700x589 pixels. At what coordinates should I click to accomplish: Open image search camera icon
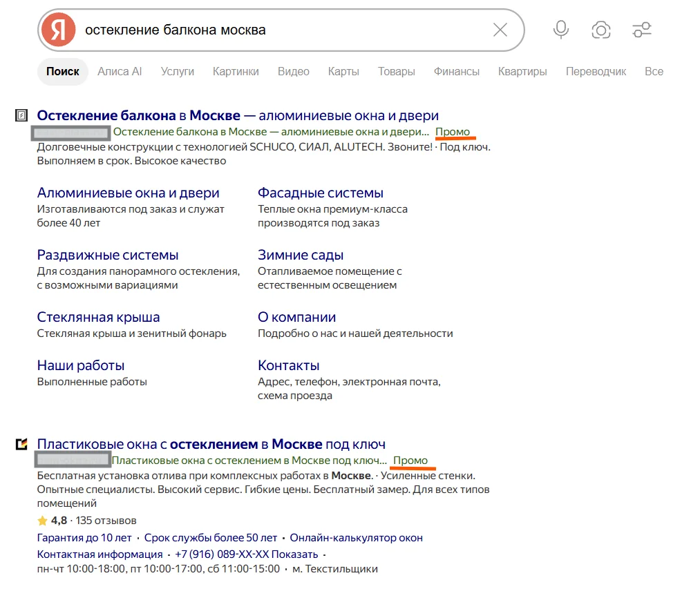(601, 30)
